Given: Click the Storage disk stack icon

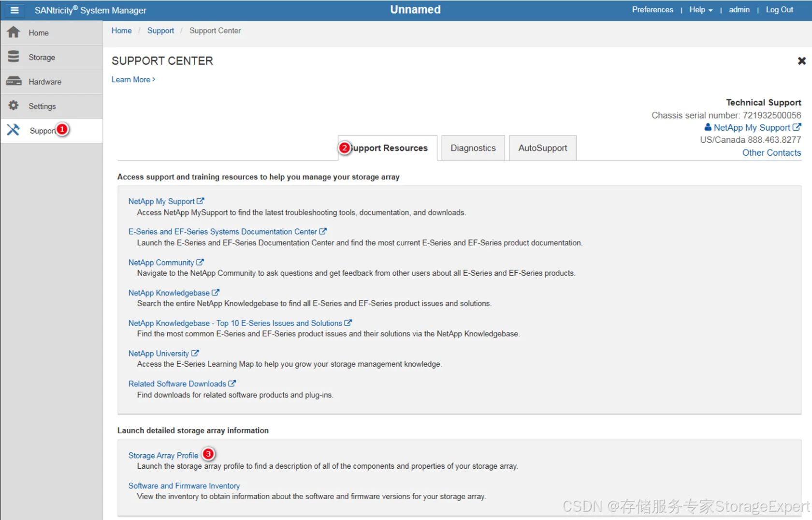Looking at the screenshot, I should coord(14,57).
